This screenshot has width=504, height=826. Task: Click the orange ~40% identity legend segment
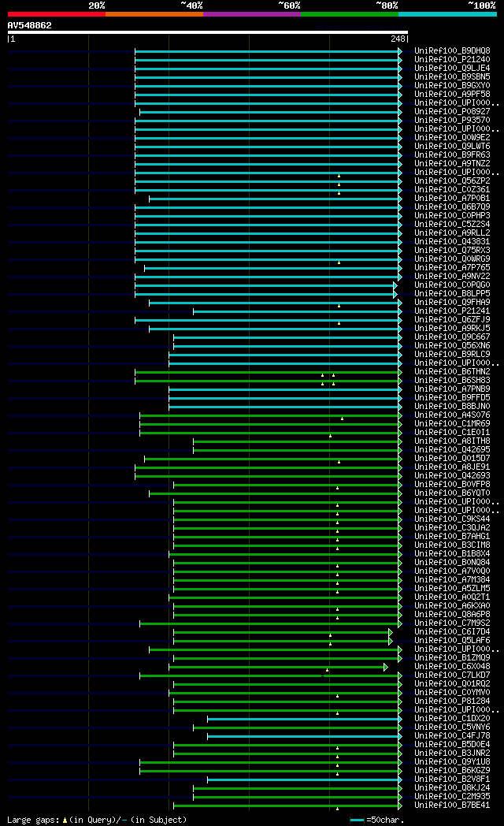154,14
